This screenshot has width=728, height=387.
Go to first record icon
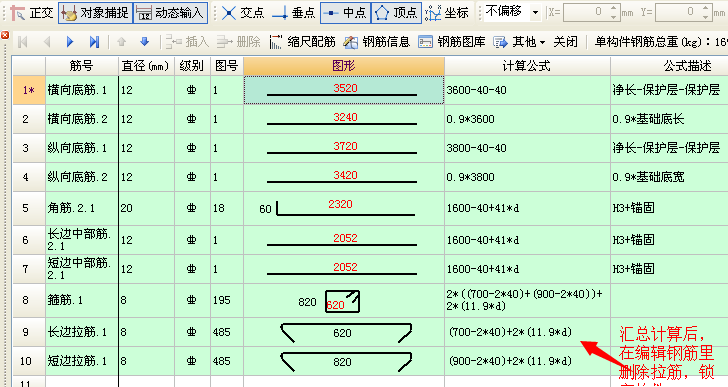[x=22, y=42]
